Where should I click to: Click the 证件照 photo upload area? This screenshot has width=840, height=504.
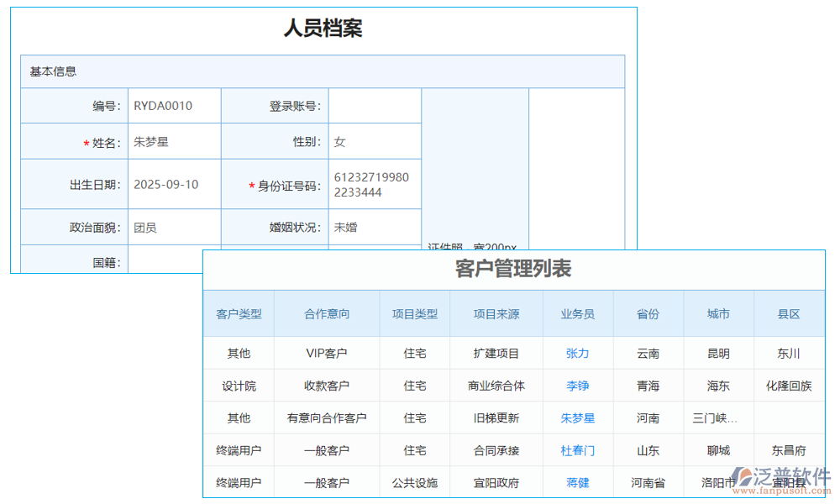tap(475, 168)
